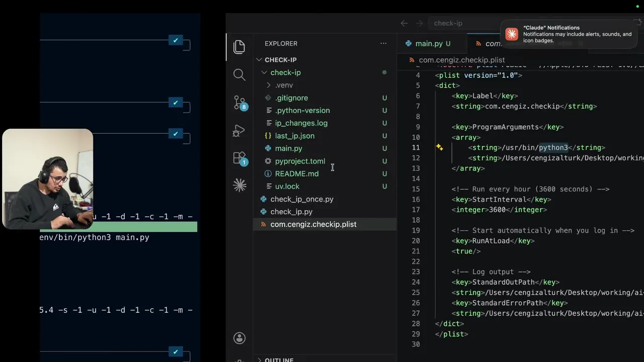Open the Explorer view in activity bar
The width and height of the screenshot is (644, 362).
(x=239, y=47)
